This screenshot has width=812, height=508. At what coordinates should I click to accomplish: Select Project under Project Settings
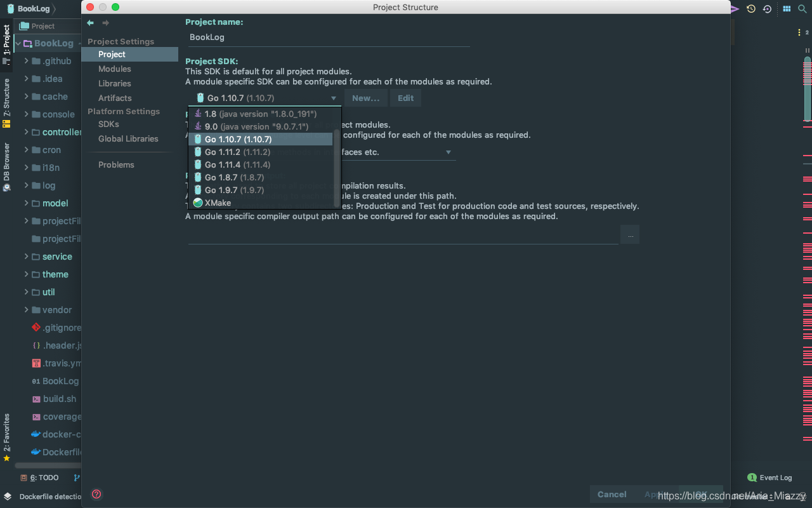click(129, 55)
